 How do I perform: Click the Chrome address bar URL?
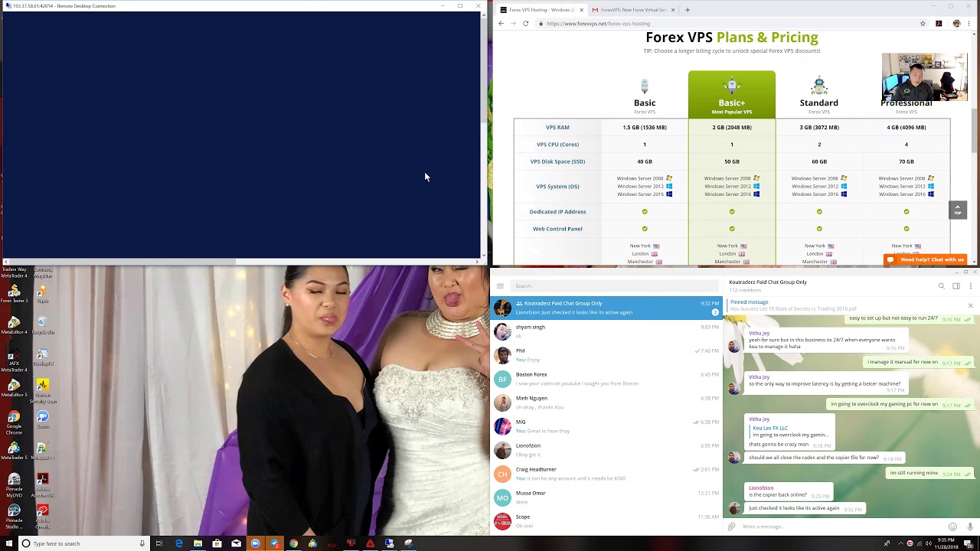pyautogui.click(x=599, y=24)
